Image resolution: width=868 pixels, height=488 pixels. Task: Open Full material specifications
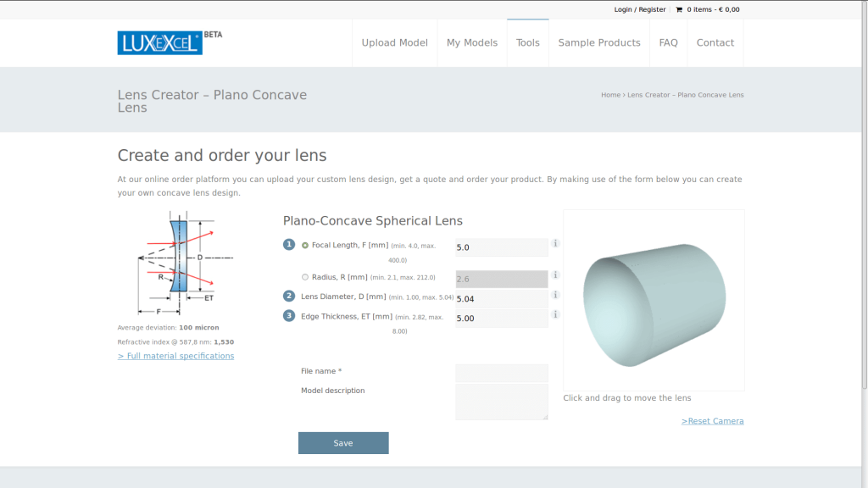175,355
